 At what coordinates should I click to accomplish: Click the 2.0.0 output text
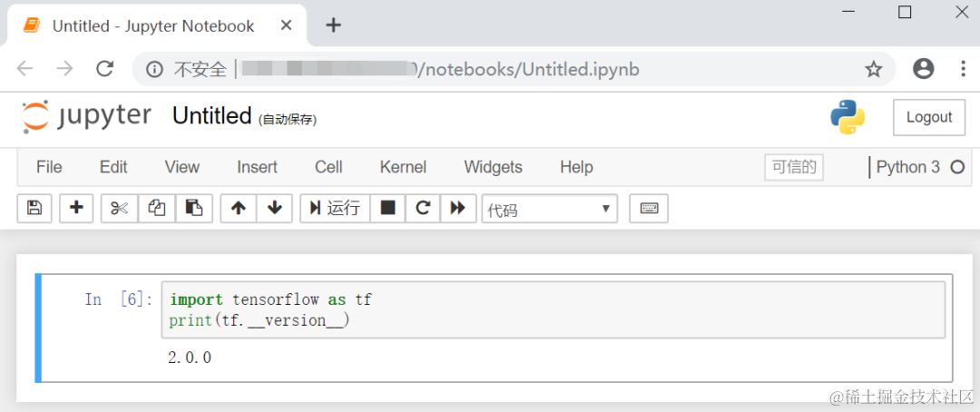190,358
